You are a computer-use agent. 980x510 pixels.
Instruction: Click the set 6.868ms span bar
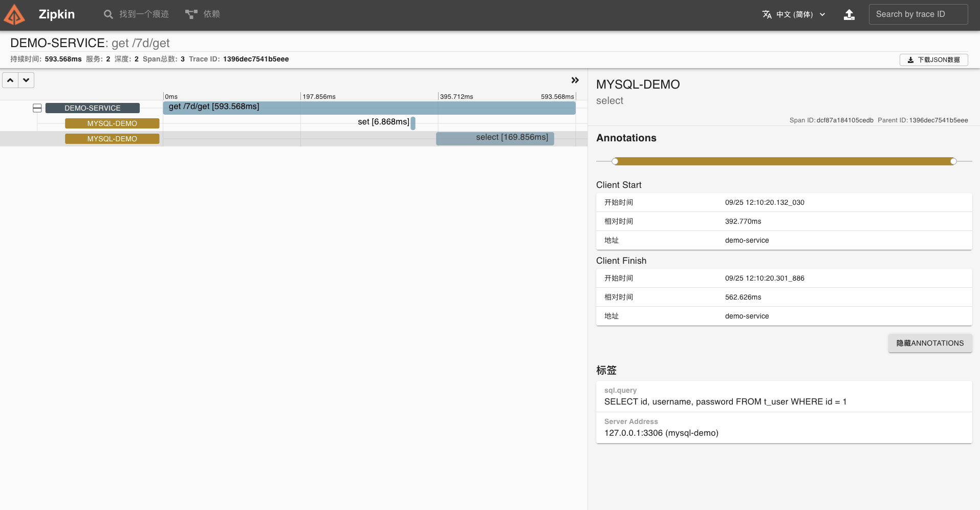tap(413, 123)
